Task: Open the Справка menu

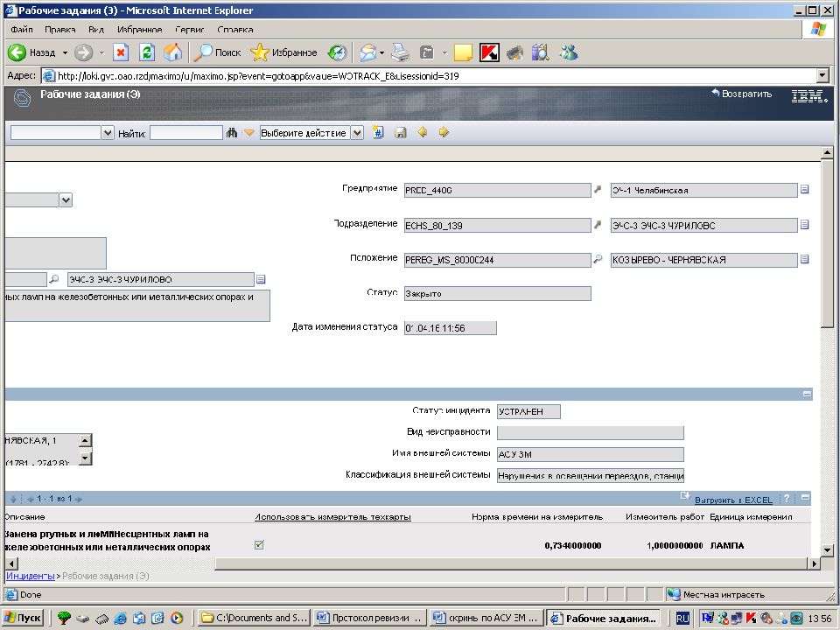Action: pyautogui.click(x=235, y=30)
